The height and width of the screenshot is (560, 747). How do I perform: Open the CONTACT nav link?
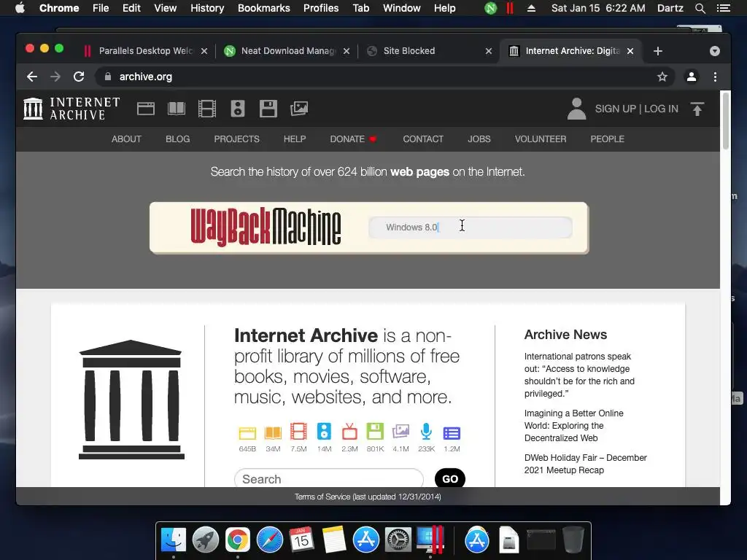click(x=423, y=139)
